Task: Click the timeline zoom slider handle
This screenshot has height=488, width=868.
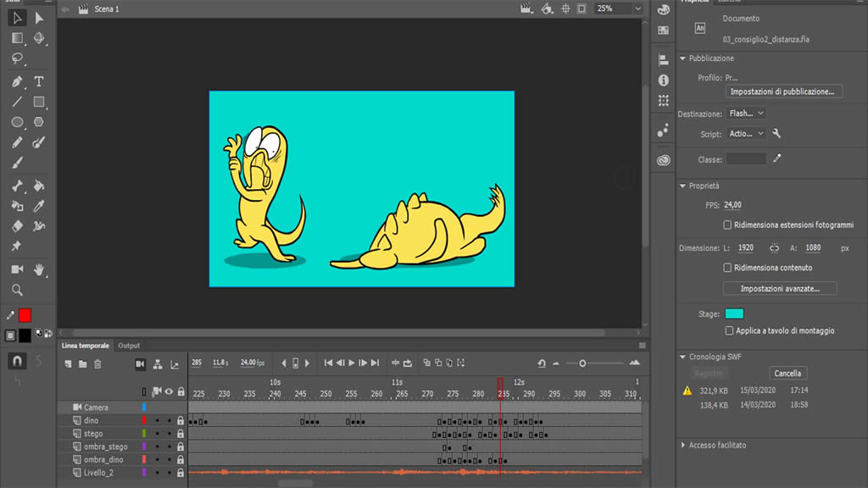Action: pos(582,363)
